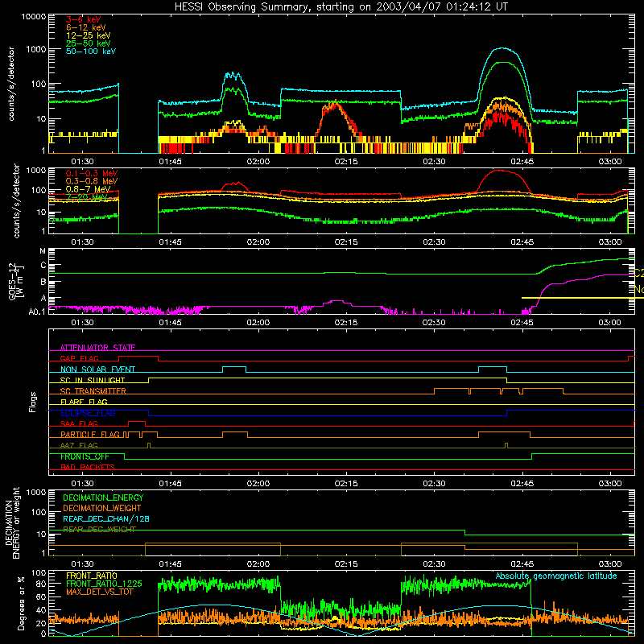Select the SC_IN_SUNLIGHT flag label
This screenshot has height=644, width=644.
pyautogui.click(x=93, y=380)
